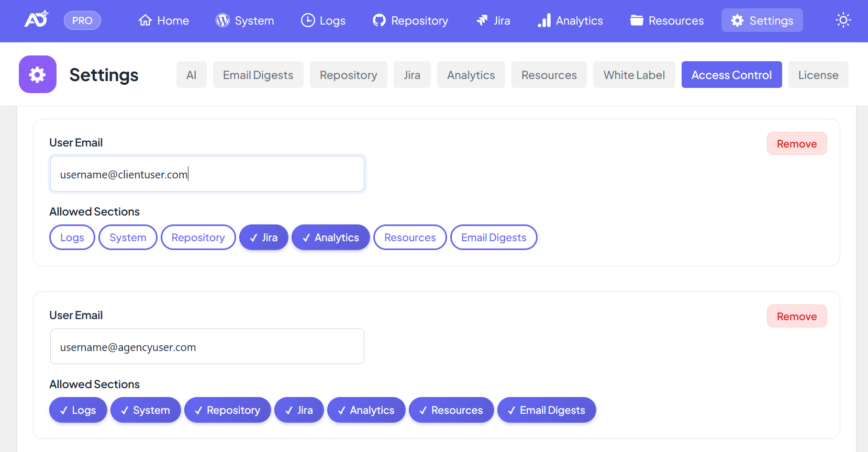868x452 pixels.
Task: Click the purple Settings gear badge
Action: [38, 74]
